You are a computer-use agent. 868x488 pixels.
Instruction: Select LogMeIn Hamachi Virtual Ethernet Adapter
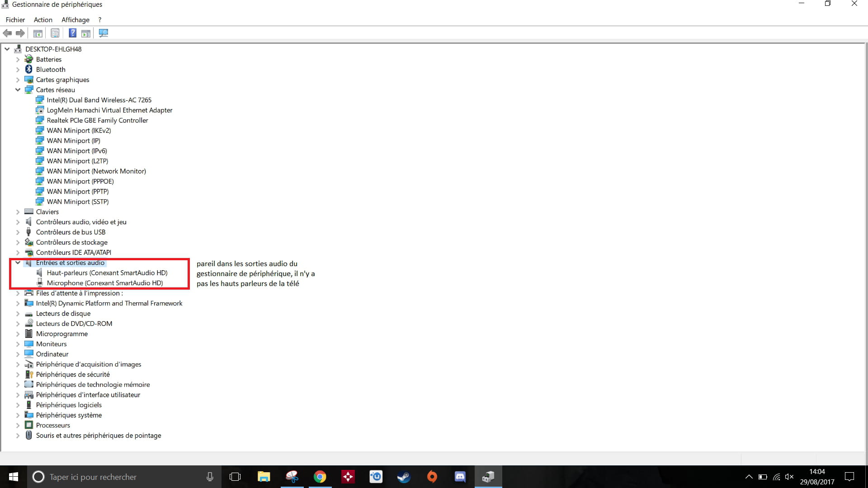point(109,110)
